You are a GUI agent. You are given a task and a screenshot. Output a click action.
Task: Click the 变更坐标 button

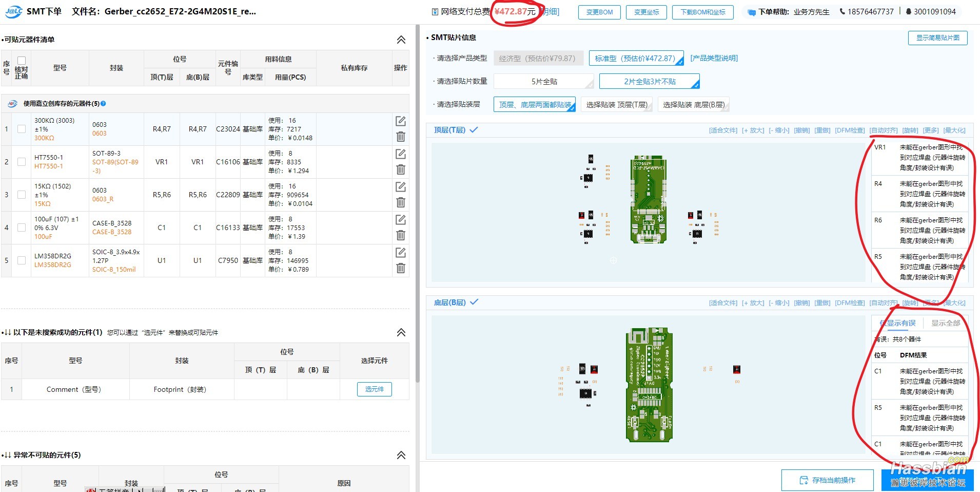click(x=646, y=12)
